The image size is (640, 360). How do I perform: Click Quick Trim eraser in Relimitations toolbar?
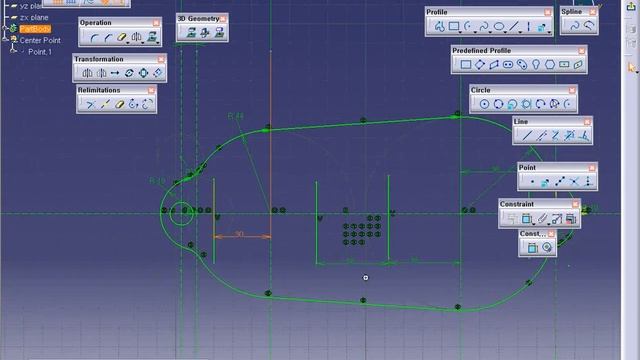click(119, 104)
